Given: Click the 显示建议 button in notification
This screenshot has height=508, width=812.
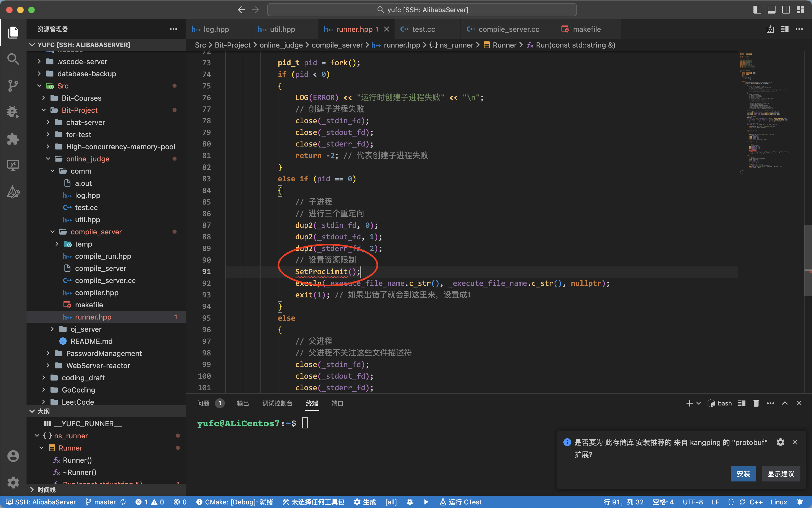Looking at the screenshot, I should [x=781, y=474].
